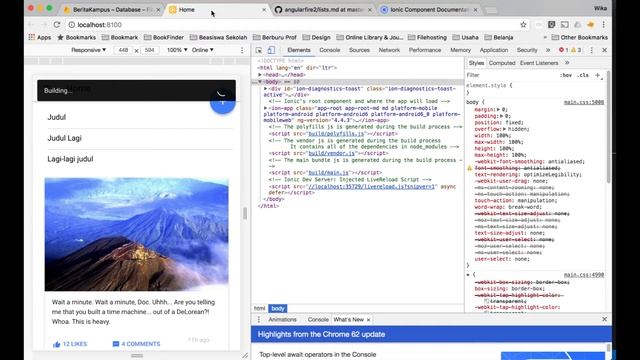Switch to the Sources tab
640x360 pixels.
359,50
